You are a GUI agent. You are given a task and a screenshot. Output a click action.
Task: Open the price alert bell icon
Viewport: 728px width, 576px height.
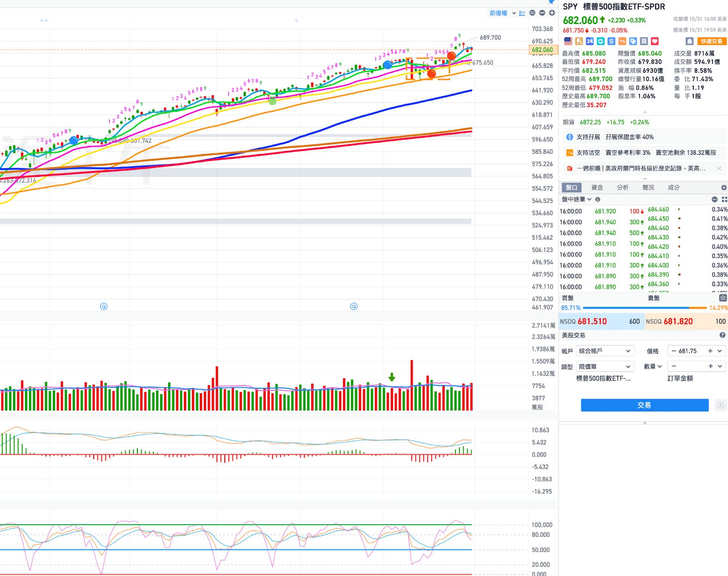coord(690,41)
